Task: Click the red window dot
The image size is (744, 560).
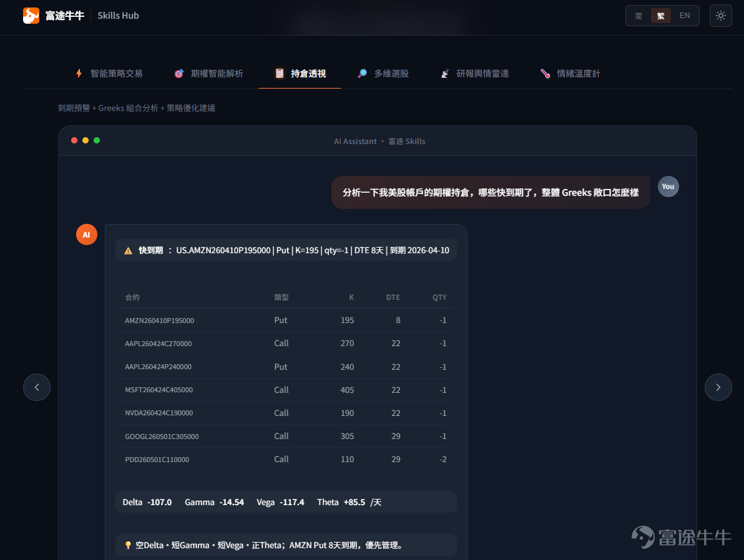Action: coord(74,140)
